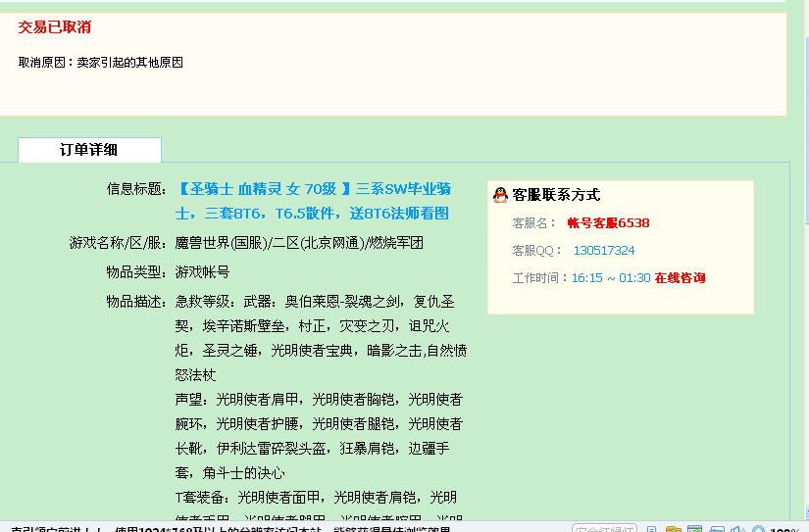Click the 安全红绿灯 status button
This screenshot has width=809, height=532.
pyautogui.click(x=604, y=528)
